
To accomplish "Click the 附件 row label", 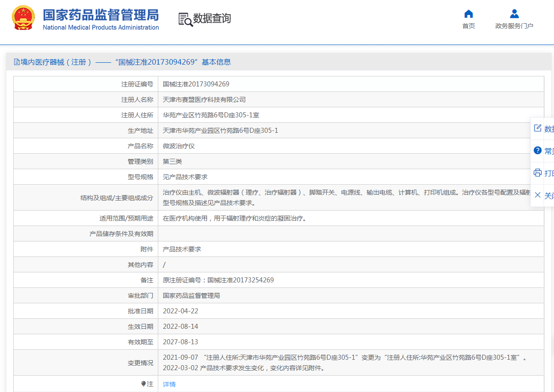I will click(147, 249).
